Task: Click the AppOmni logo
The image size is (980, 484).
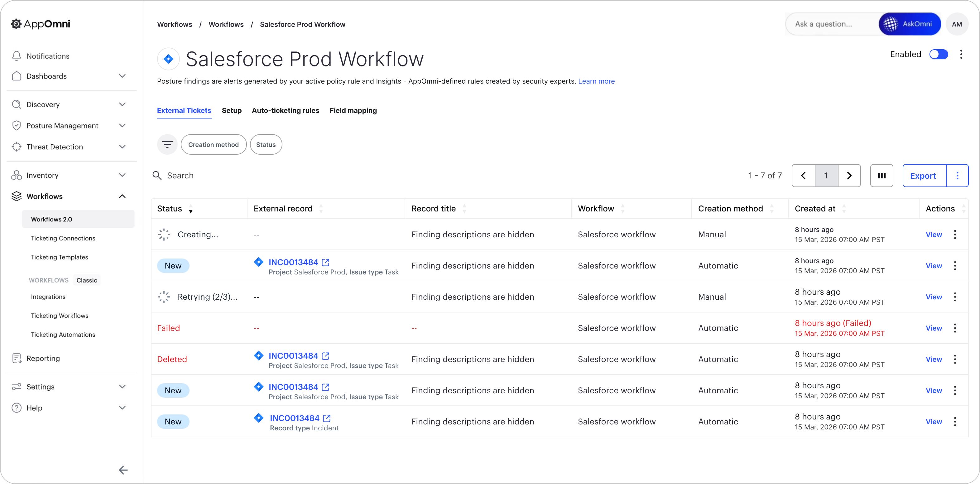Action: tap(41, 24)
